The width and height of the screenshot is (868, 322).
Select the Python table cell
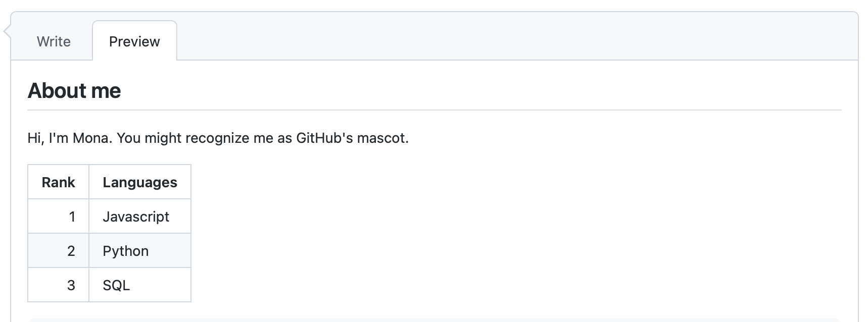click(x=125, y=250)
